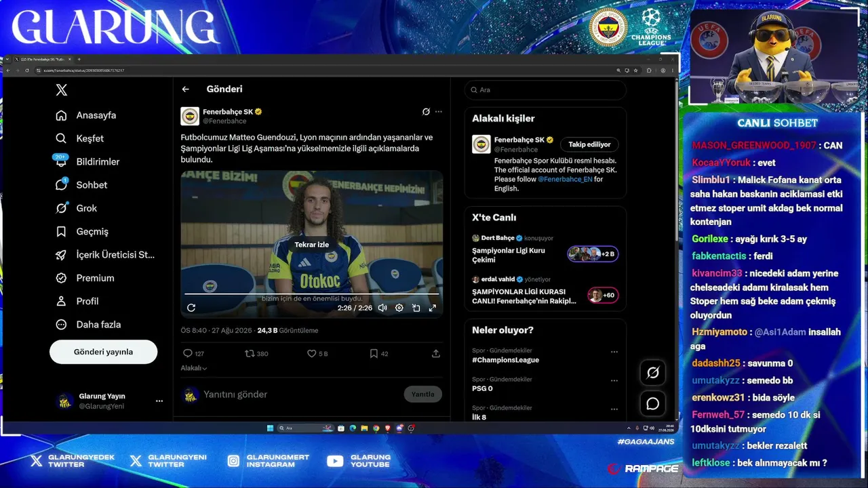Reload page in browser toolbar
The image size is (868, 488).
27,70
